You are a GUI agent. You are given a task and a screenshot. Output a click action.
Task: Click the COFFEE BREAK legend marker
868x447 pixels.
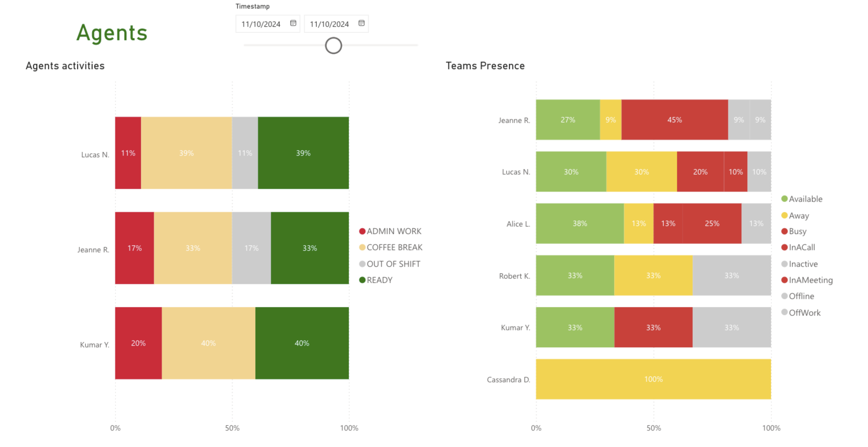[362, 248]
